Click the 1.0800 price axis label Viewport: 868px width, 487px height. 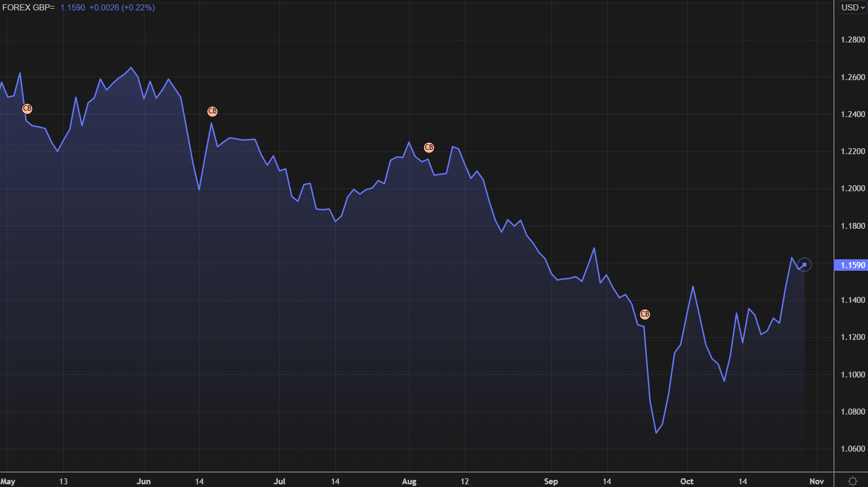pyautogui.click(x=853, y=412)
